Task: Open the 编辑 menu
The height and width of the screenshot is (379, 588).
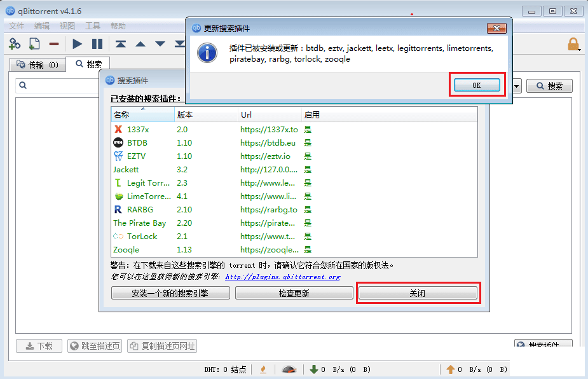Action: click(x=41, y=26)
